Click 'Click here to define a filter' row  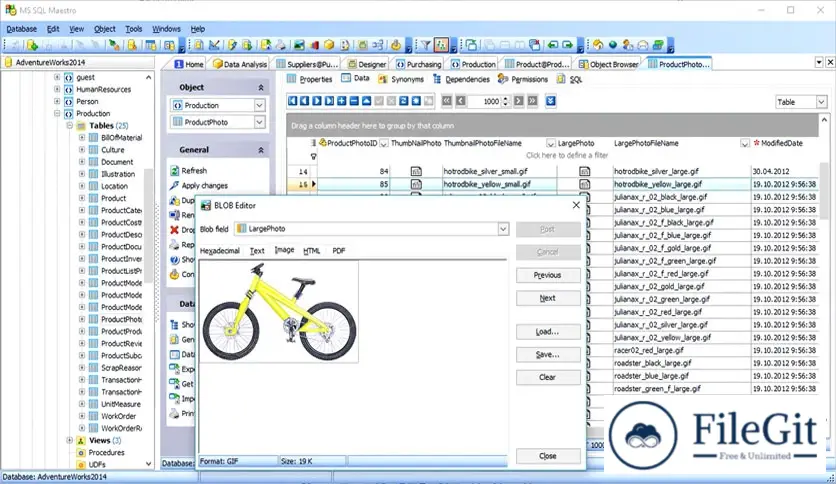[566, 155]
